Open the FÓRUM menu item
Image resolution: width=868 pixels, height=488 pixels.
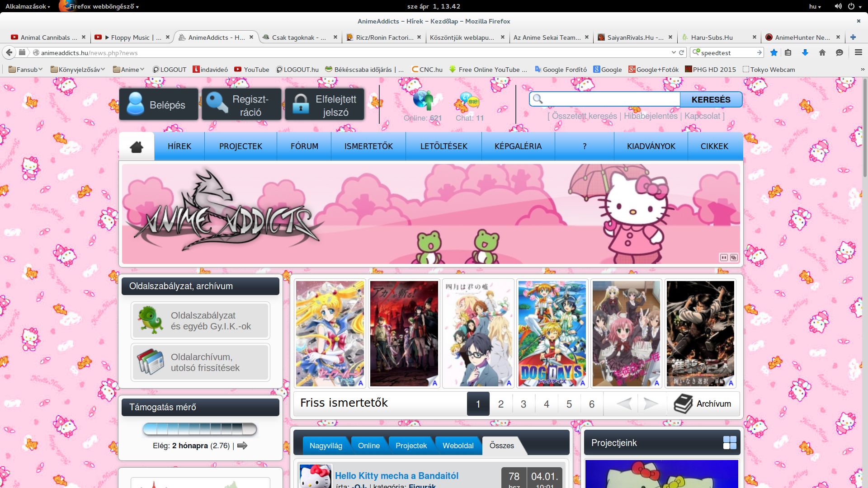pyautogui.click(x=304, y=146)
